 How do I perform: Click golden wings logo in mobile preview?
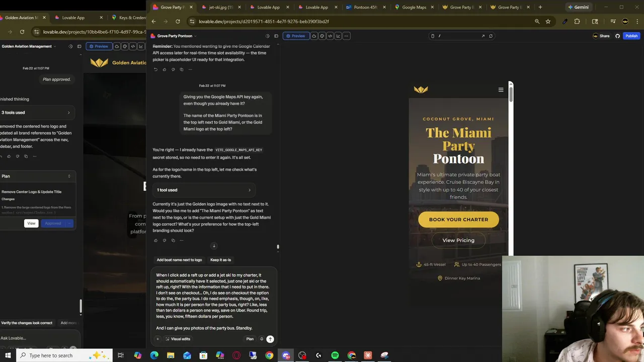point(421,89)
